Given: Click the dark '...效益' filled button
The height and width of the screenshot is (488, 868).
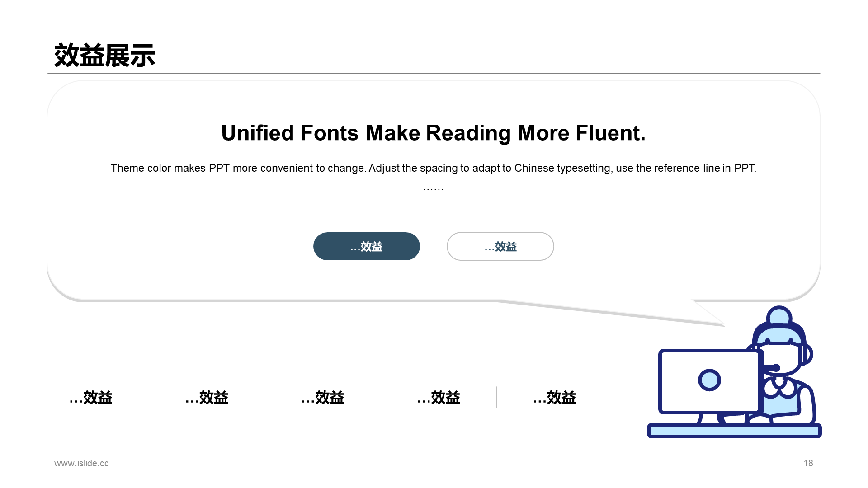Looking at the screenshot, I should click(x=367, y=246).
